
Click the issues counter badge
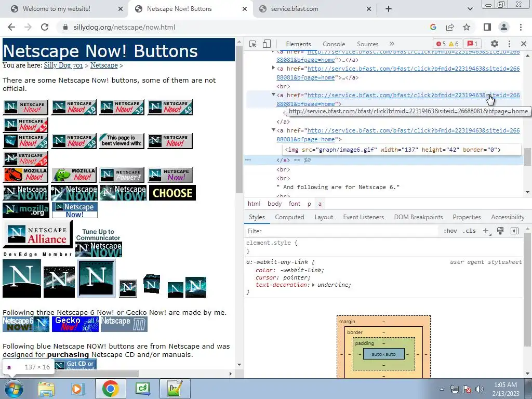473,44
